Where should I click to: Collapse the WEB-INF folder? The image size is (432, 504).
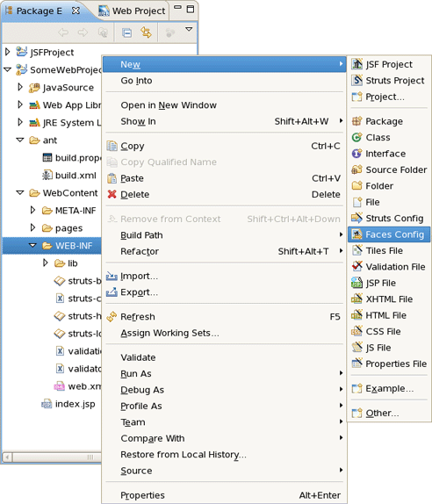coord(32,245)
